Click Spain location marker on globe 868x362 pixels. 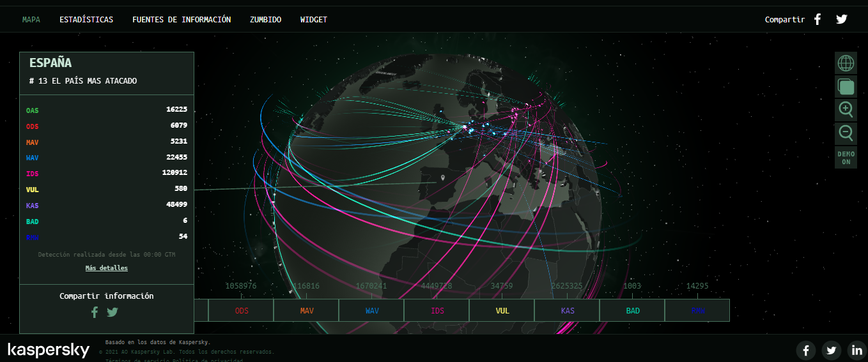(x=443, y=178)
